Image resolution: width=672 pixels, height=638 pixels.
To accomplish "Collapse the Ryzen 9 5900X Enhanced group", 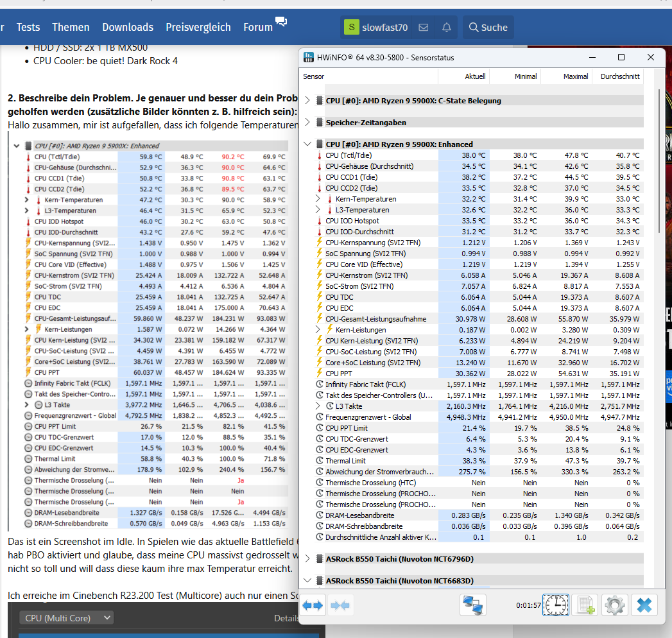I will pos(307,144).
